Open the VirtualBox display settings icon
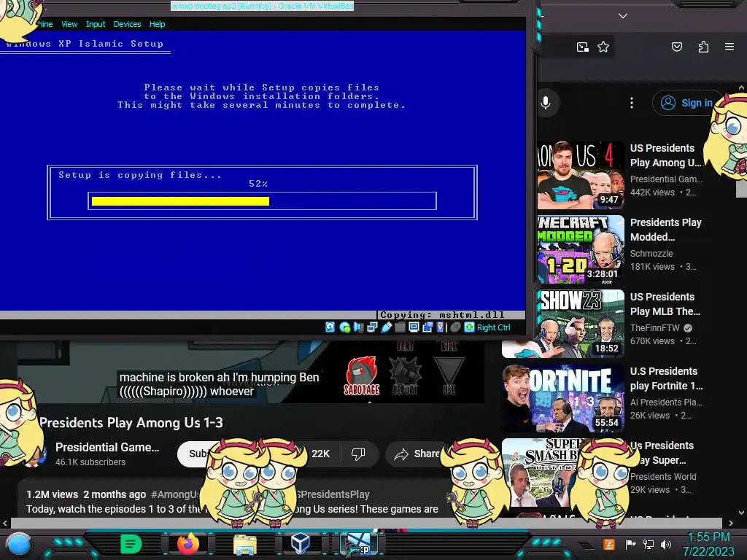Screen dimensions: 747x560 [x=414, y=327]
